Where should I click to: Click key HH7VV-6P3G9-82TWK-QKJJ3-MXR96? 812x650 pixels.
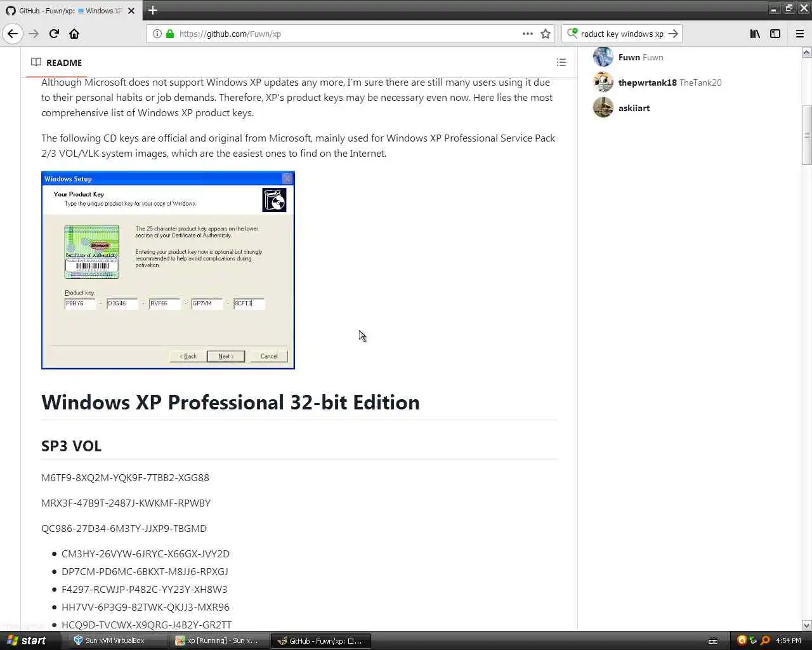[x=145, y=607]
